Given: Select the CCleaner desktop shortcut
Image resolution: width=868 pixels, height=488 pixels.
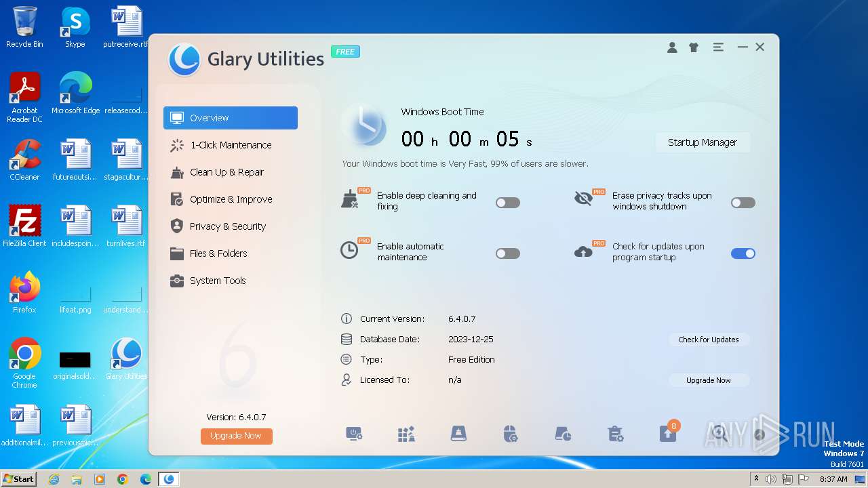Looking at the screenshot, I should coord(24,160).
